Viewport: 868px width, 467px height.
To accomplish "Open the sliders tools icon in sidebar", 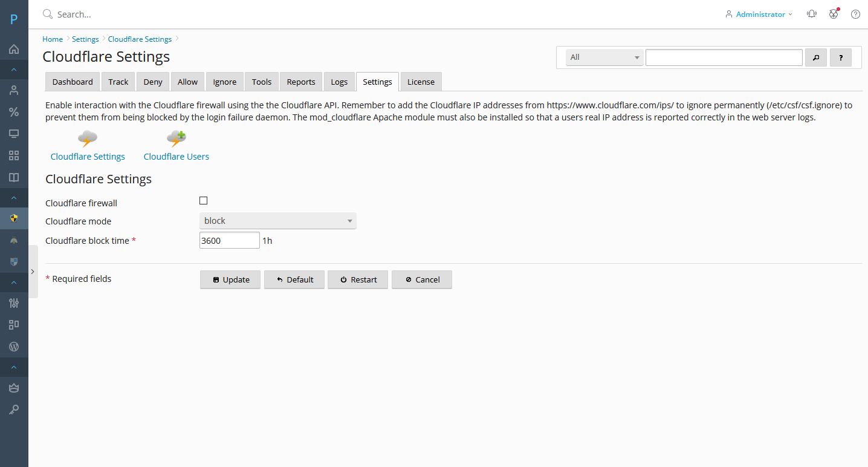I will (x=14, y=303).
